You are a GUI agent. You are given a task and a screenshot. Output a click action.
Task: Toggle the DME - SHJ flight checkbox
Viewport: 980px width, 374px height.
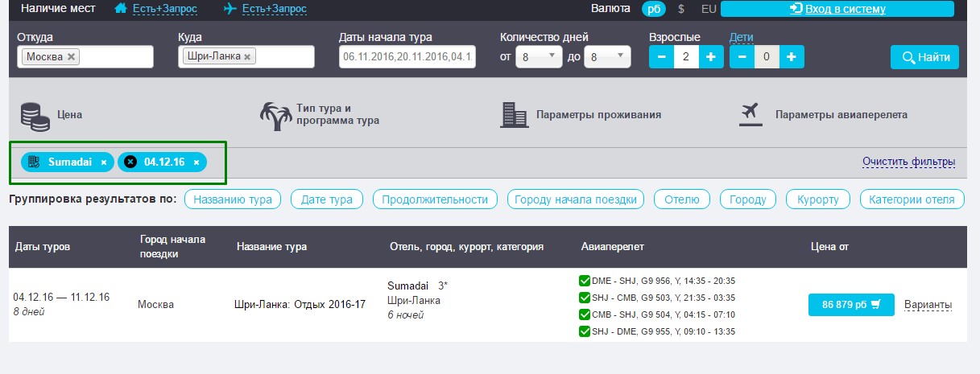pyautogui.click(x=585, y=281)
